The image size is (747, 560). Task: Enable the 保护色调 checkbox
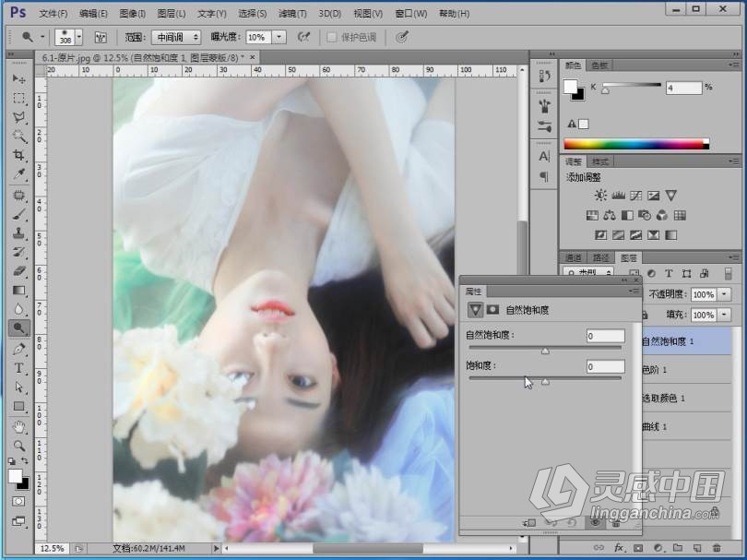332,37
